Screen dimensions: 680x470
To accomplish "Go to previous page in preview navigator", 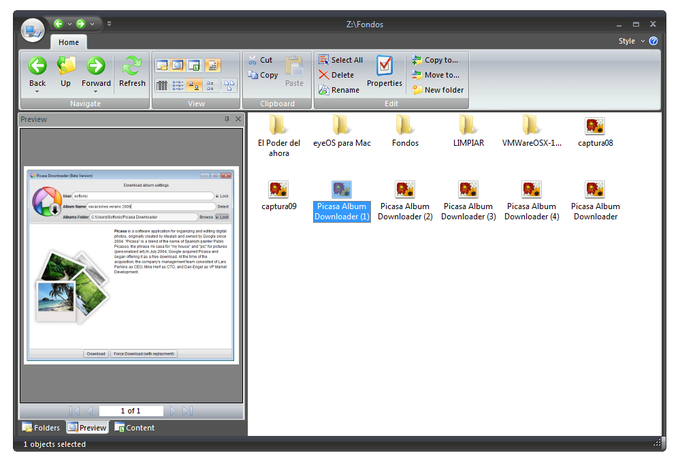I will pyautogui.click(x=90, y=411).
